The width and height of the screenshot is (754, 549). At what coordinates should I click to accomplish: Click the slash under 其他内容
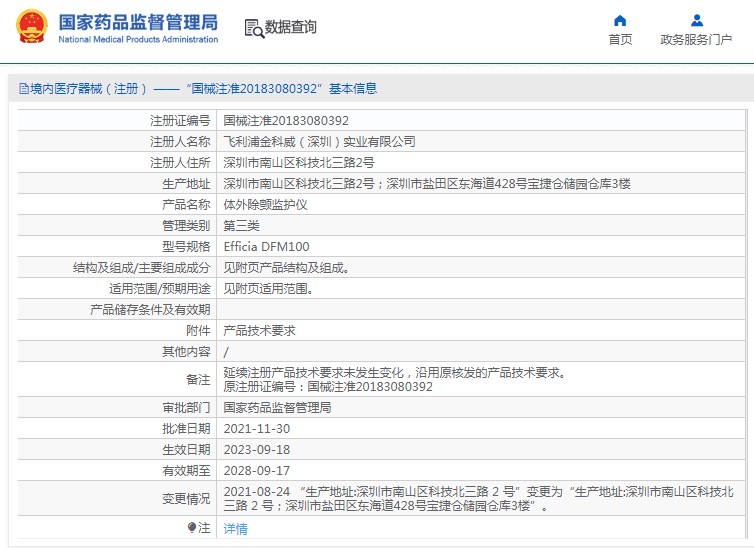click(226, 352)
